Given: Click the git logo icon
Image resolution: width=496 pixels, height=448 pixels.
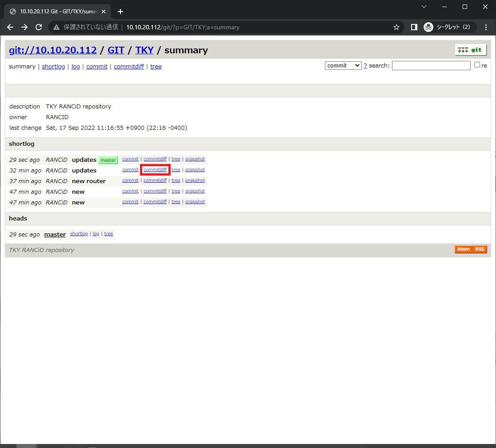Looking at the screenshot, I should coord(471,50).
